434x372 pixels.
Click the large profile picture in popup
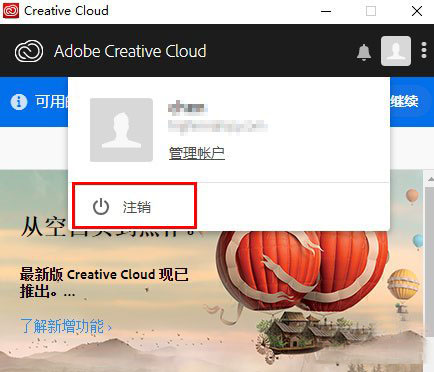coord(121,130)
